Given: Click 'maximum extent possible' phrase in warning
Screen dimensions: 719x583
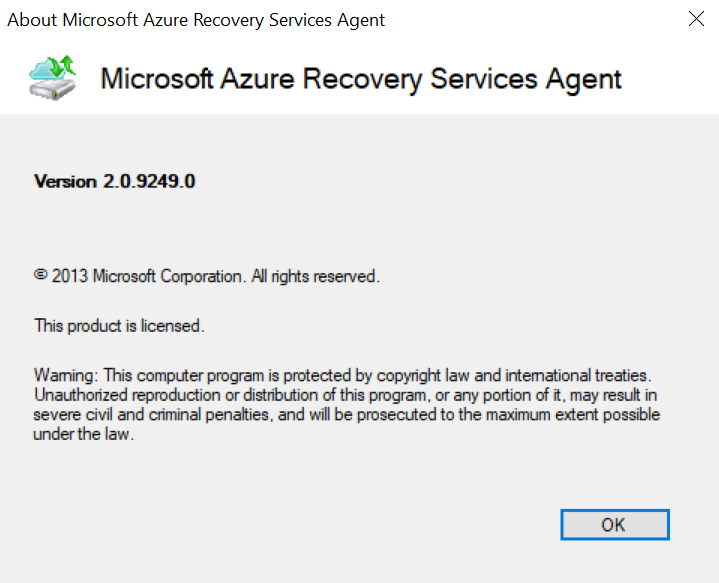Looking at the screenshot, I should coord(573,415).
